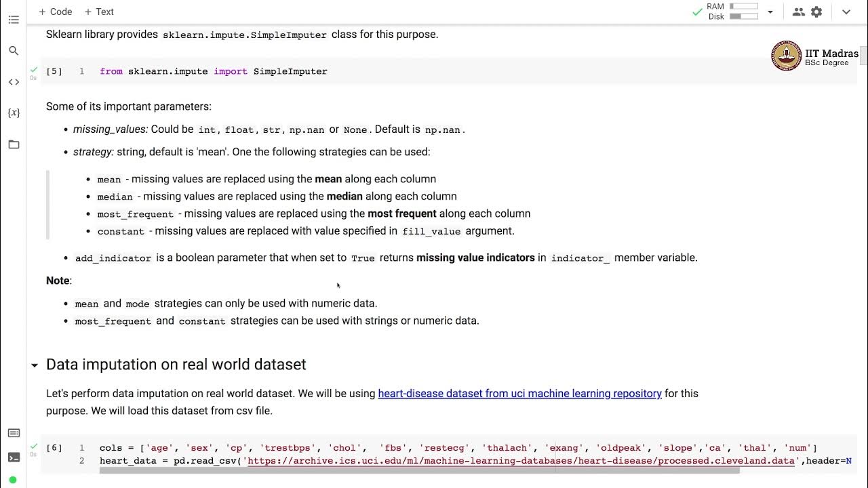
Task: Open the settings gear icon
Action: 816,12
